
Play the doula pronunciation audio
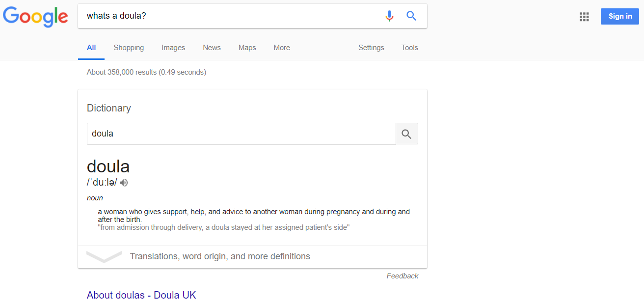click(x=124, y=183)
